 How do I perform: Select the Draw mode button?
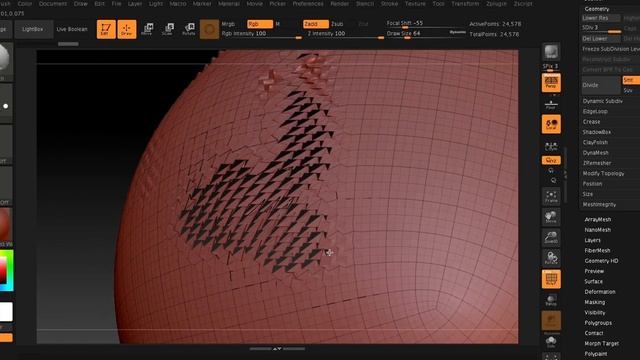pyautogui.click(x=127, y=29)
